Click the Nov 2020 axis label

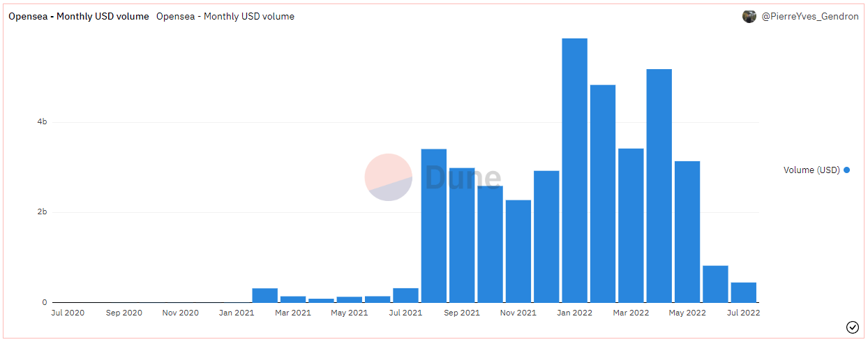pos(180,313)
